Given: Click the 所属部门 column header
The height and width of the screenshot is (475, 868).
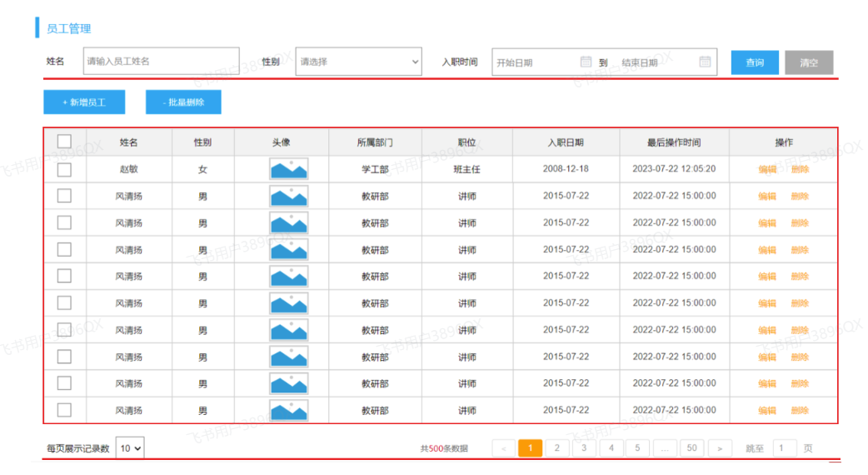Looking at the screenshot, I should pos(375,142).
